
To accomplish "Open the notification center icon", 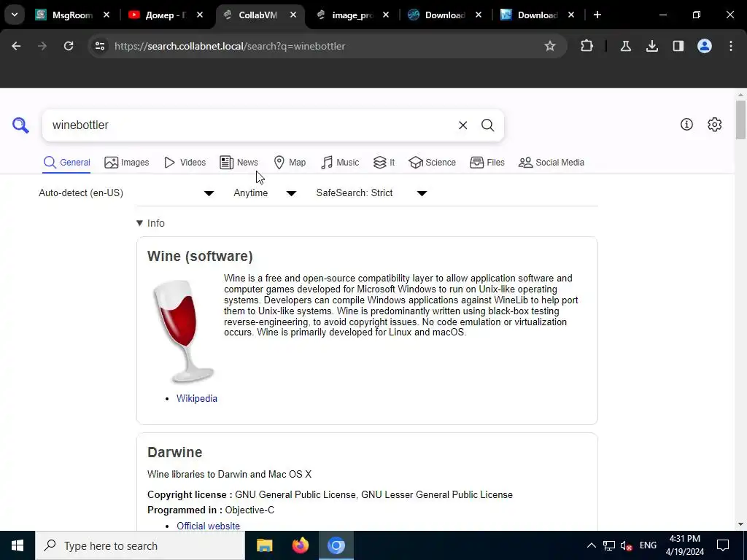I will click(x=723, y=545).
